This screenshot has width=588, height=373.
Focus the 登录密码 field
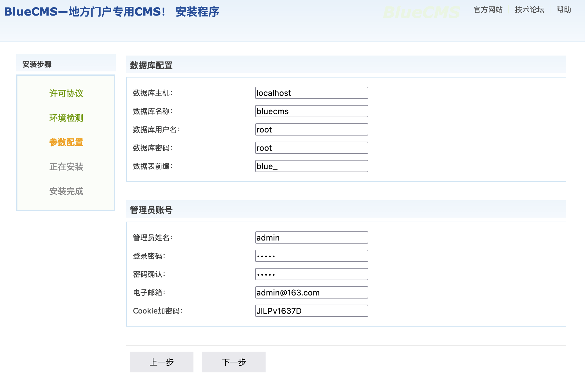tap(311, 256)
